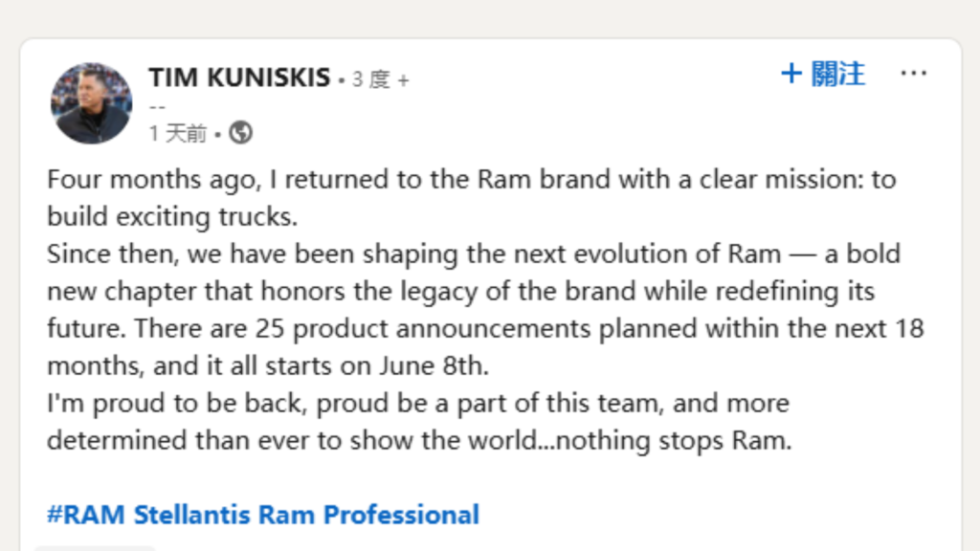980x551 pixels.
Task: Click the sentence mentioning June 8th
Action: tap(268, 366)
